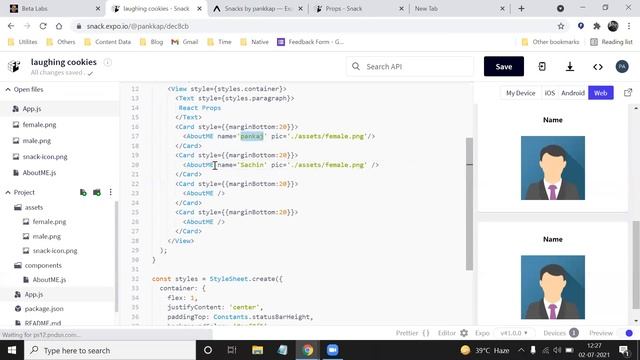
Task: Switch preview to iOS tab
Action: pos(549,93)
